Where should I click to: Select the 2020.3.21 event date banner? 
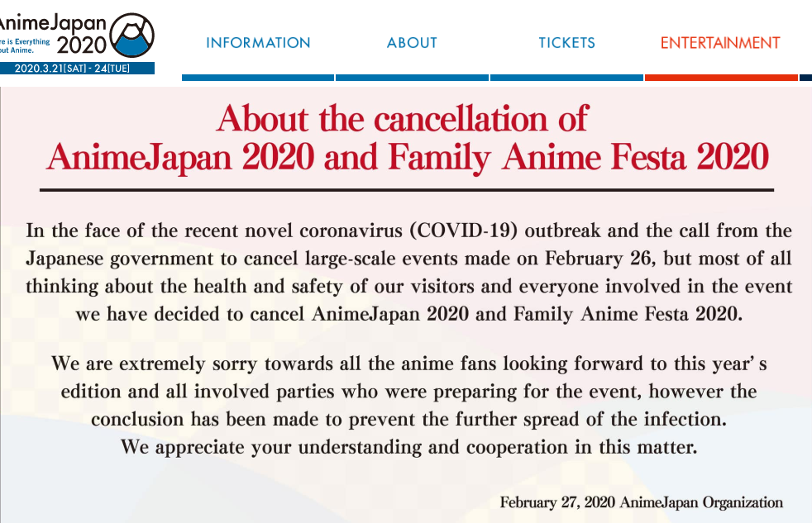[x=77, y=69]
